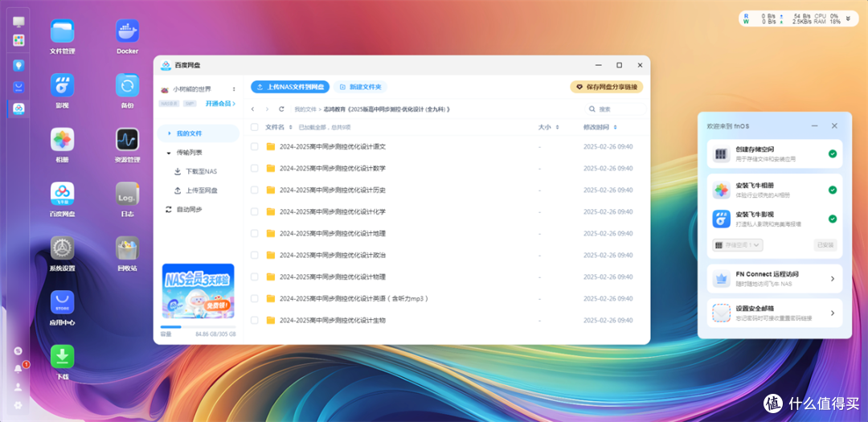Open folder 优化设计英语（含听力mp3）
Image resolution: width=868 pixels, height=422 pixels.
pyautogui.click(x=354, y=298)
